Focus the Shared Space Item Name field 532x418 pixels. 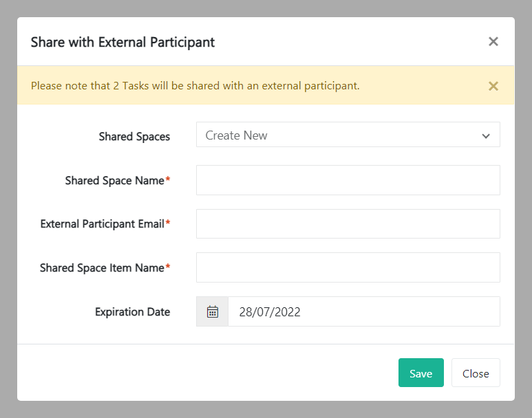(x=348, y=267)
